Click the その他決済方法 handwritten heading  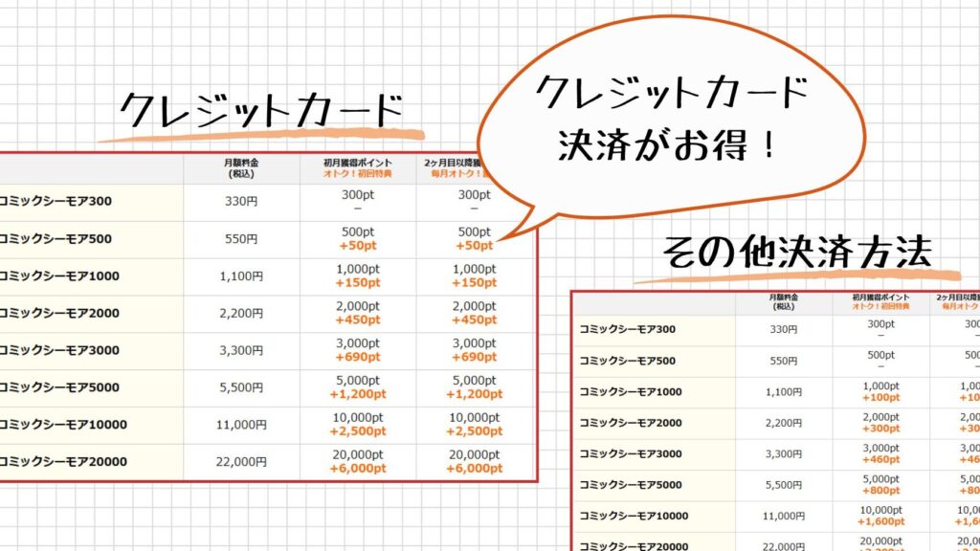(x=796, y=253)
